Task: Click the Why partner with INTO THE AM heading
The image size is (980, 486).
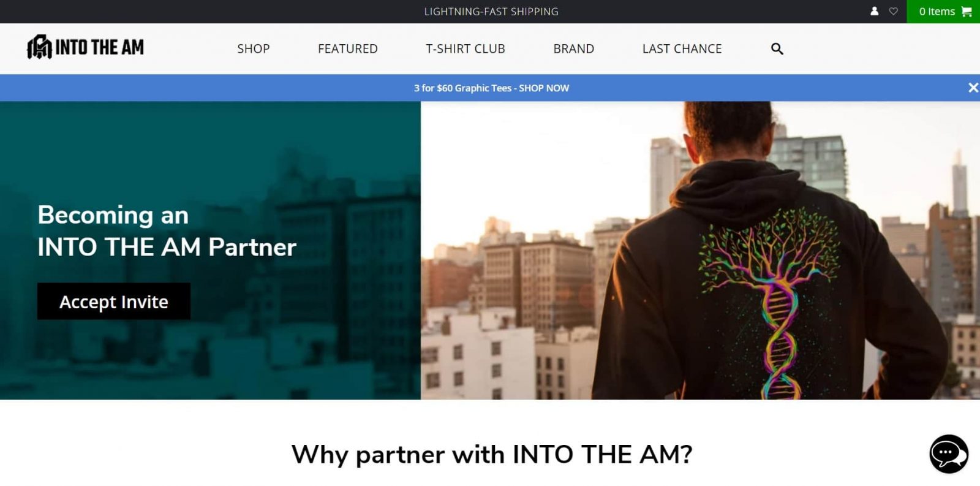Action: pos(492,454)
